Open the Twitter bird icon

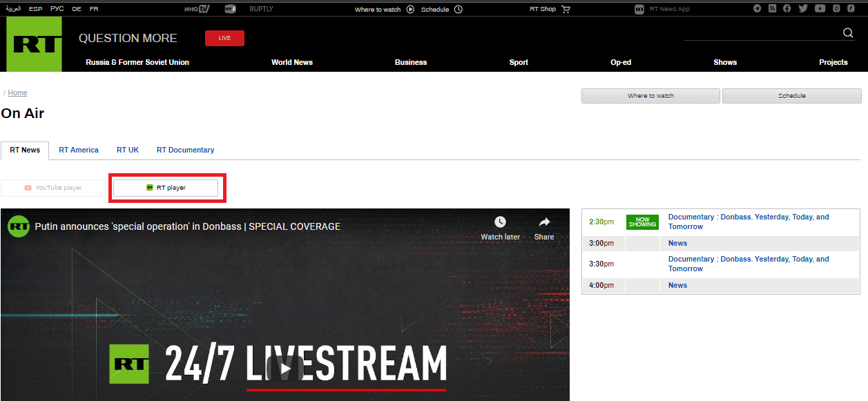(803, 9)
